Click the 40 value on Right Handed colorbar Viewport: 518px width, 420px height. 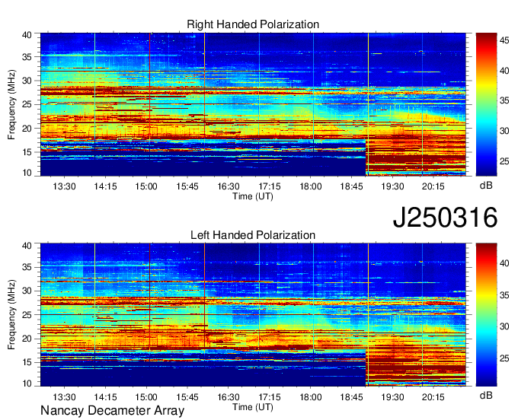click(x=504, y=71)
